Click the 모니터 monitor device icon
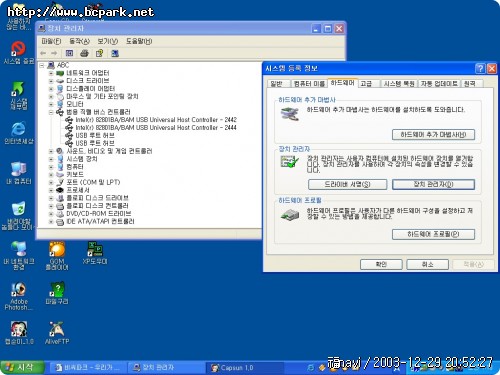This screenshot has height=375, width=500. (x=60, y=104)
